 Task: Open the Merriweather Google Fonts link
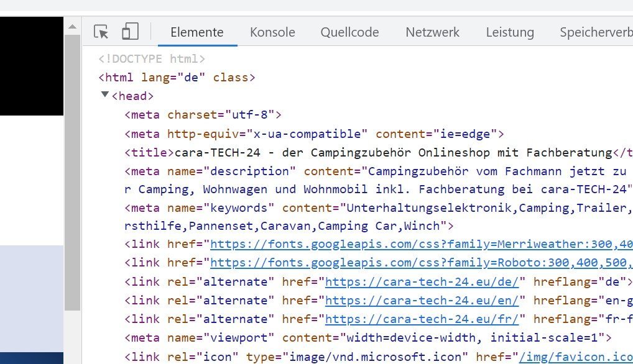pos(422,244)
